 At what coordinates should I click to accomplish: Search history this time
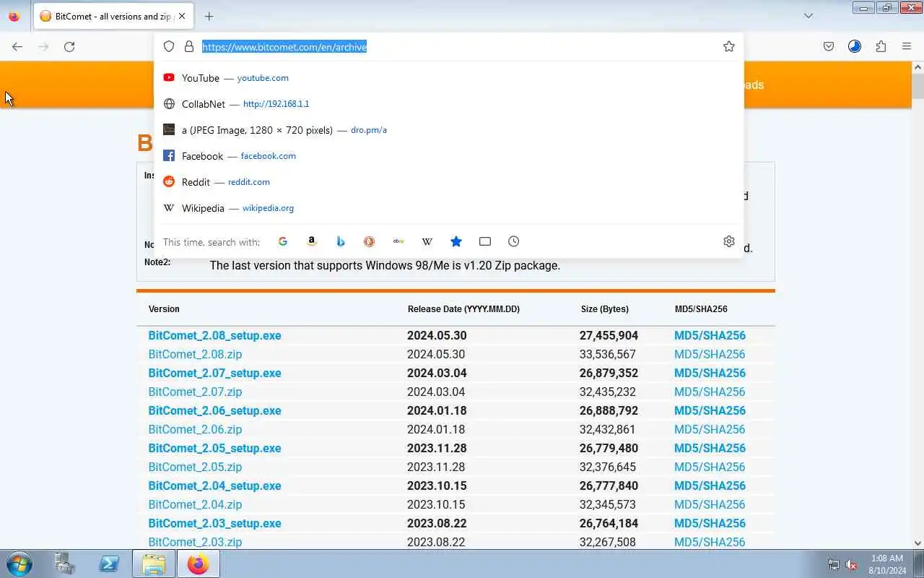tap(514, 241)
